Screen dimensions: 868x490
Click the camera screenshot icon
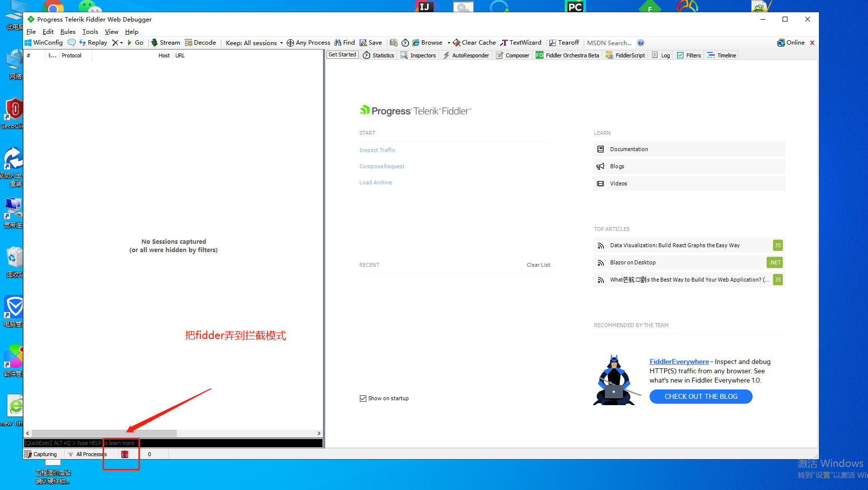click(393, 43)
